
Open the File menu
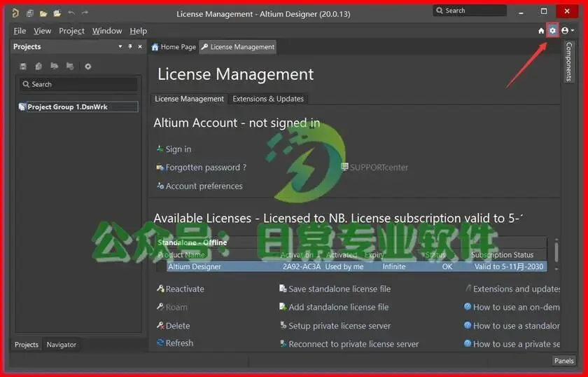[20, 31]
